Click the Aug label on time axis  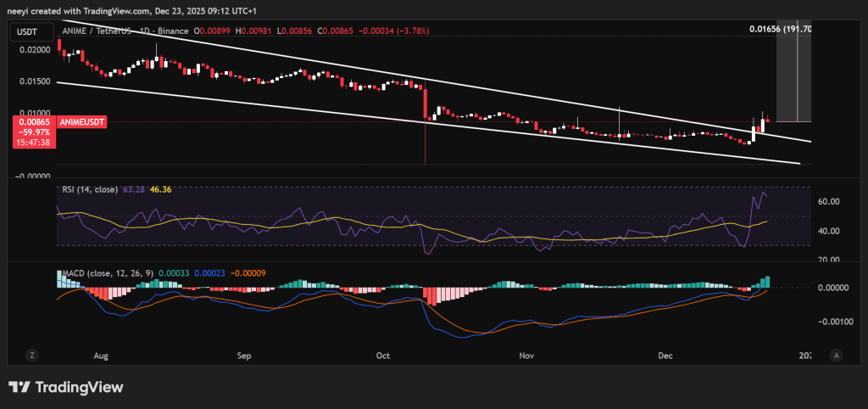[101, 355]
